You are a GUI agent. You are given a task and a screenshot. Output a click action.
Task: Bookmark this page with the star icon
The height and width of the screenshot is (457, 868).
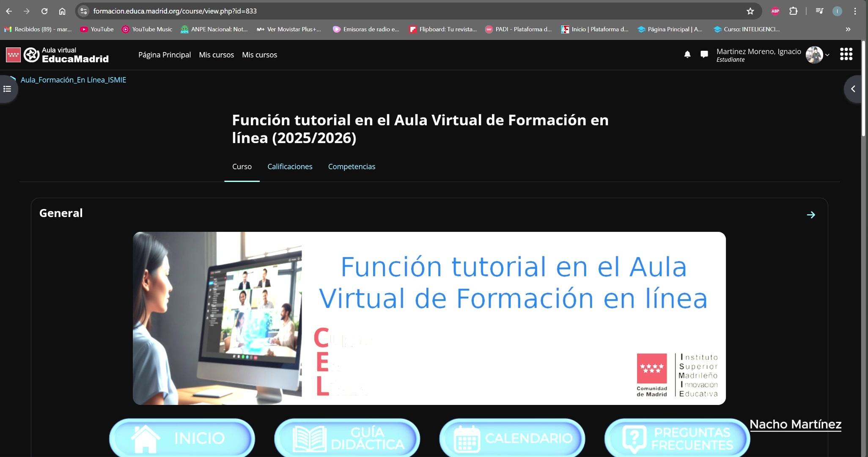coord(750,11)
